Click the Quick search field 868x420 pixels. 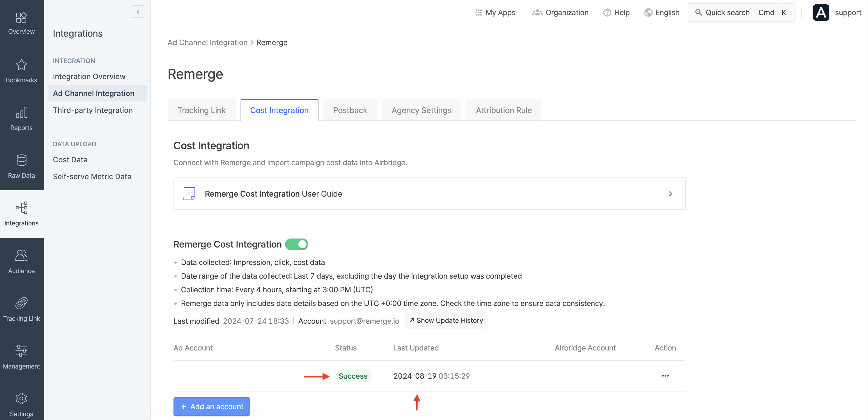[741, 13]
